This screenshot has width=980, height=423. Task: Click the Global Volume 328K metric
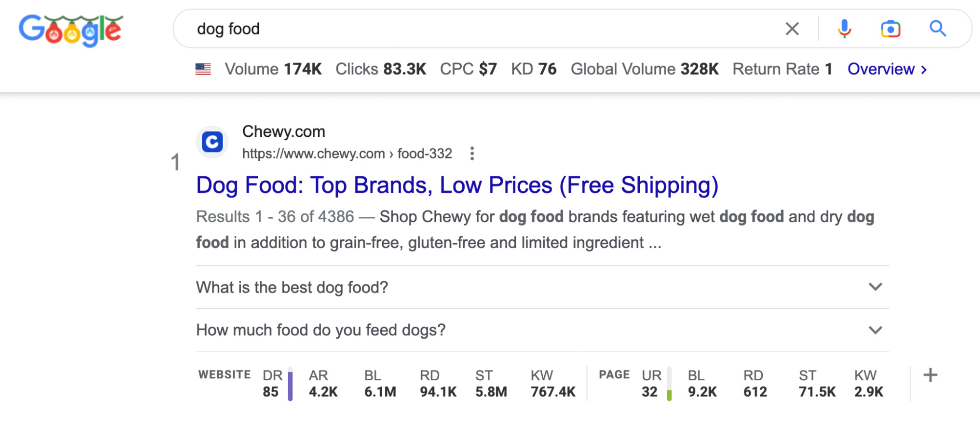(645, 69)
